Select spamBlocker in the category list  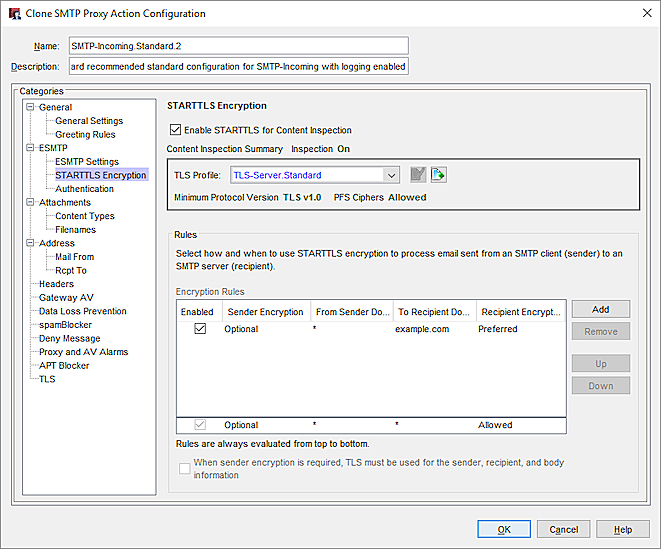[66, 325]
